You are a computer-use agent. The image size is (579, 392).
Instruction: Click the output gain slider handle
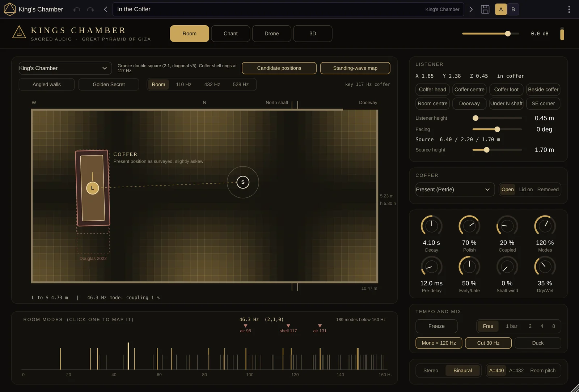point(508,34)
